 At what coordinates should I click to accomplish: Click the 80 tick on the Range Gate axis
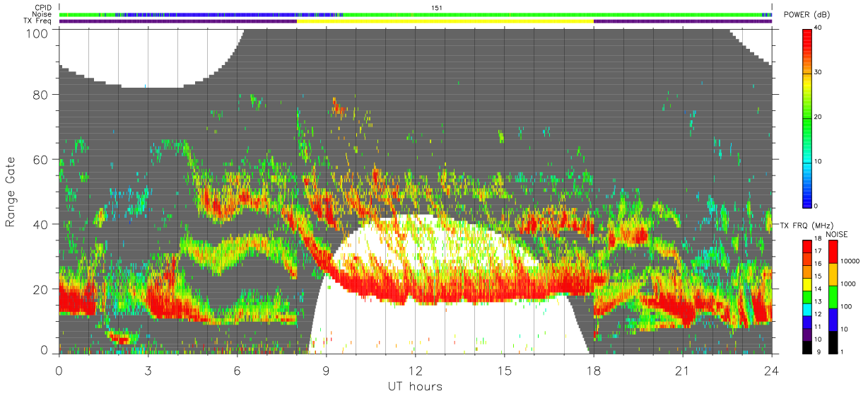coord(40,95)
